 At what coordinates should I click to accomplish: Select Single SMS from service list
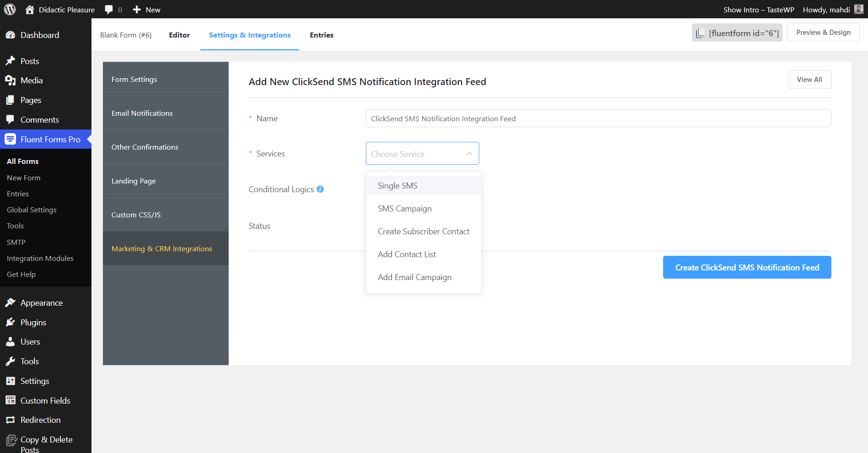point(397,186)
